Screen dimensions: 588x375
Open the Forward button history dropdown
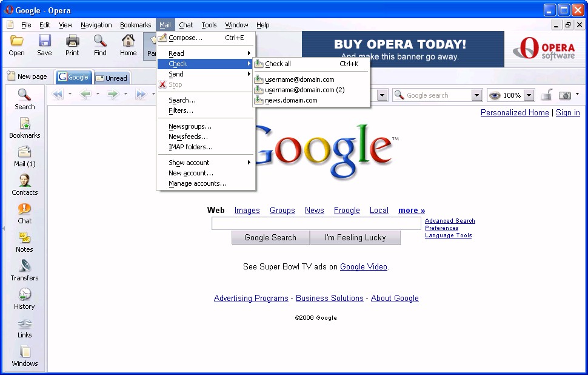pos(125,94)
